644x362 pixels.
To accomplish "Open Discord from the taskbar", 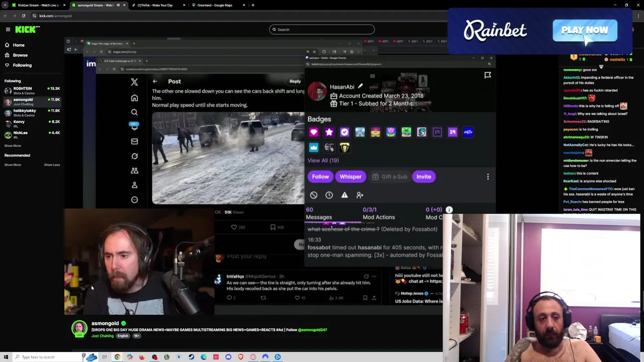I will (228, 357).
